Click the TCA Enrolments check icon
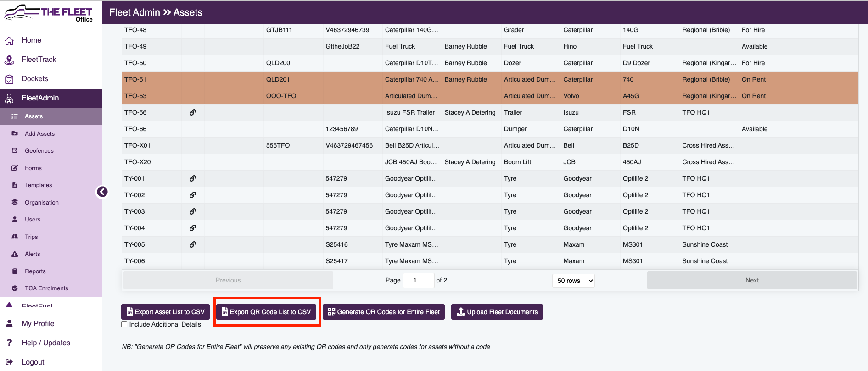This screenshot has height=371, width=868. pyautogui.click(x=15, y=288)
